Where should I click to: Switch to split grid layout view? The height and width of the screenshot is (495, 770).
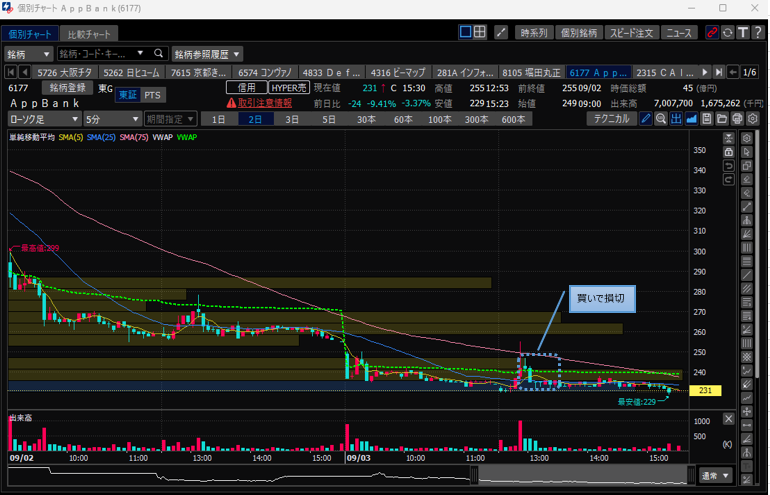(480, 33)
